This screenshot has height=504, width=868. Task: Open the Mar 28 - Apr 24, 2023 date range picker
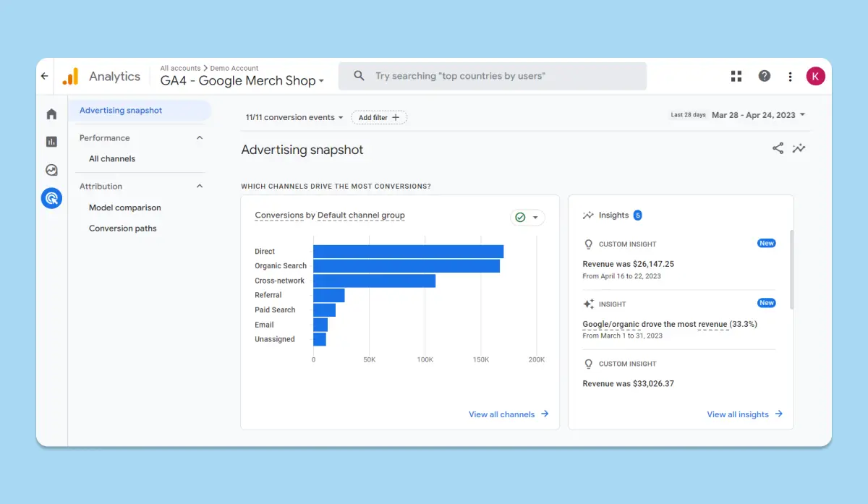click(x=759, y=115)
